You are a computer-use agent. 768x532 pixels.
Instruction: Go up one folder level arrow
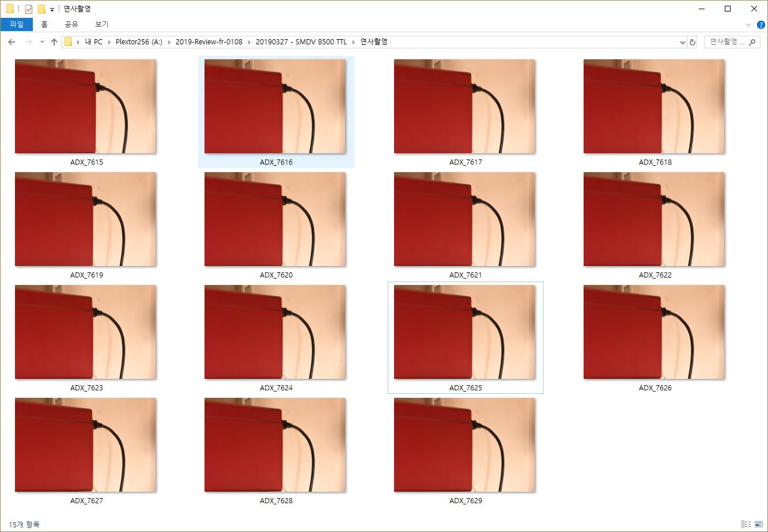[54, 42]
